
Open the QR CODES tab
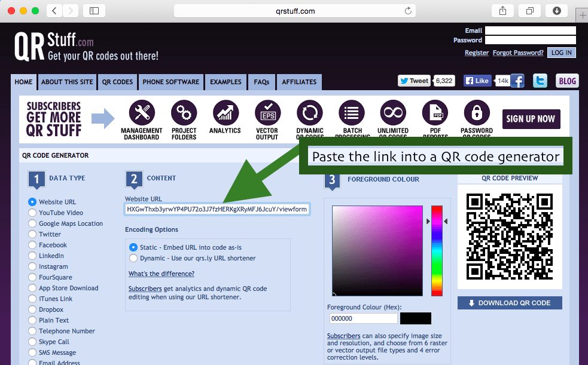tap(117, 82)
